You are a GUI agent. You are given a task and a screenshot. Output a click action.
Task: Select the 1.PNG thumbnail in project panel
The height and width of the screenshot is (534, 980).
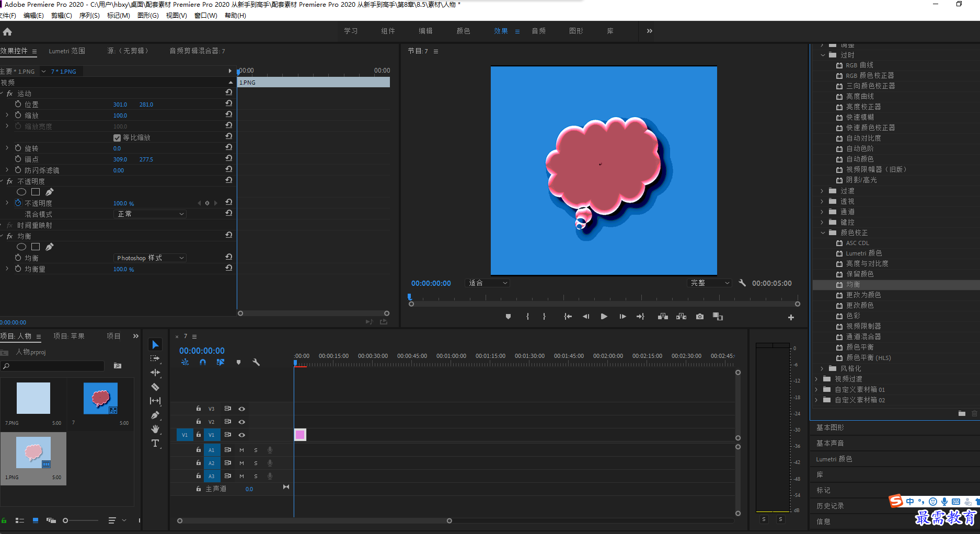pos(33,452)
